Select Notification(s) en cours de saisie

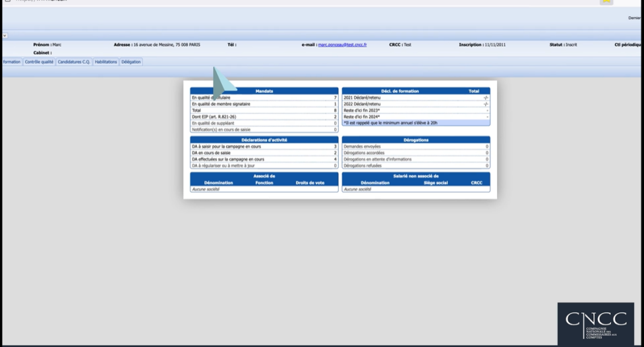tap(264, 130)
